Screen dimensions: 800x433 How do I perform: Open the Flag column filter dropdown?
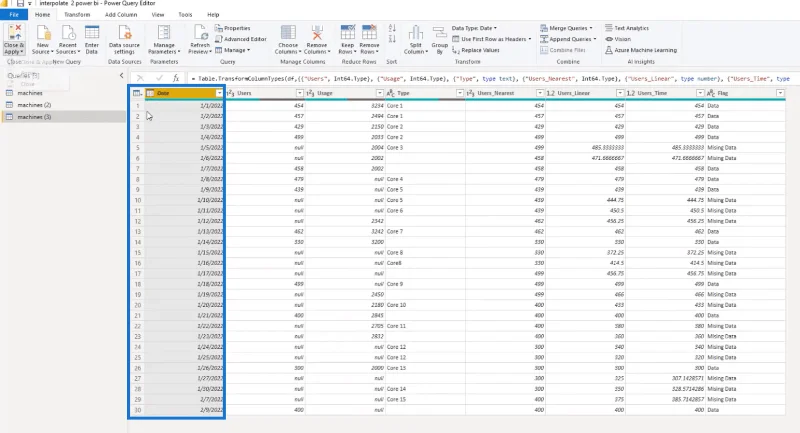[780, 93]
